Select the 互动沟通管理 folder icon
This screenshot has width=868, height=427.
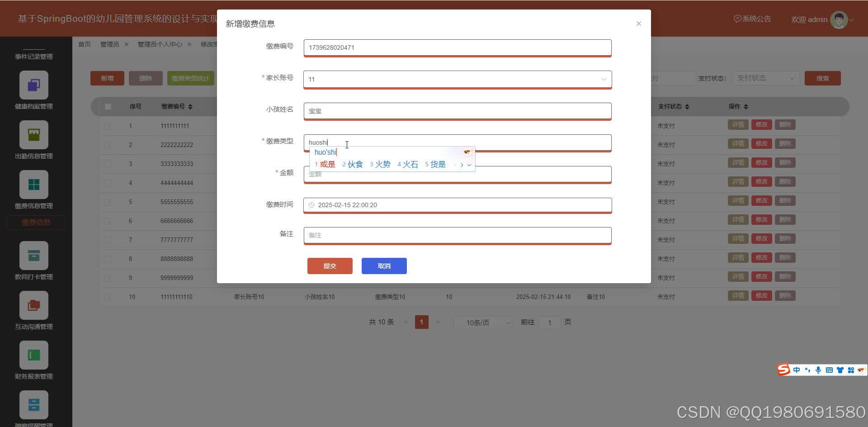pyautogui.click(x=33, y=305)
